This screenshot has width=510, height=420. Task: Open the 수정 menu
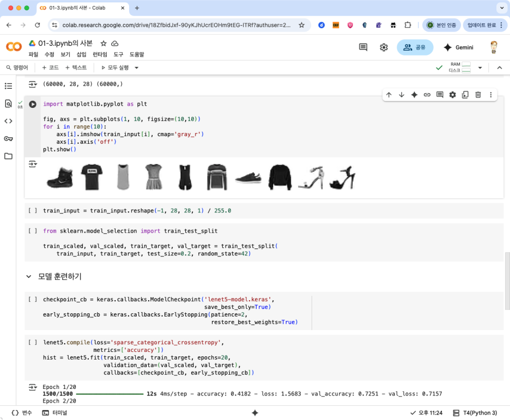coord(50,54)
